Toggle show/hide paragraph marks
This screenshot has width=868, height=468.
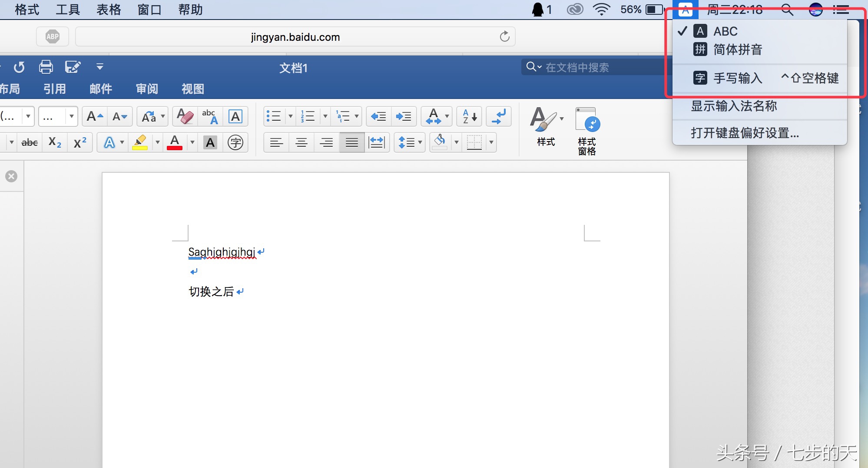tap(499, 116)
